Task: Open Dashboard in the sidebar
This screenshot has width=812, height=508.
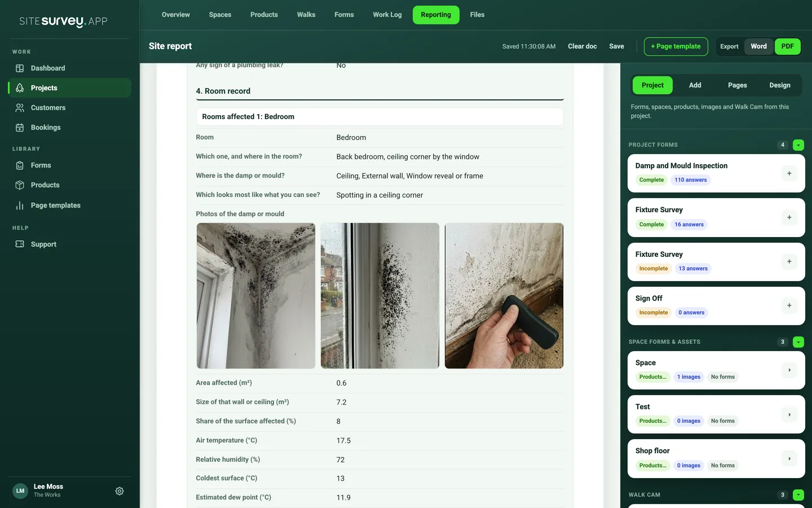Action: coord(70,68)
